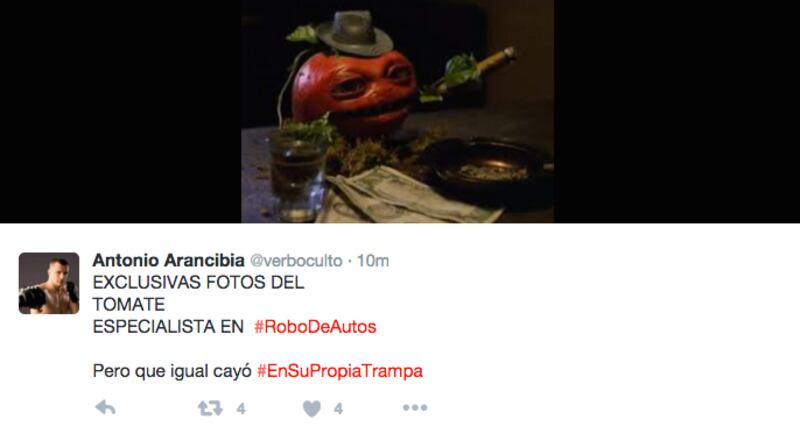Click the hat on the tomato
Image resolution: width=800 pixels, height=441 pixels.
tap(355, 33)
